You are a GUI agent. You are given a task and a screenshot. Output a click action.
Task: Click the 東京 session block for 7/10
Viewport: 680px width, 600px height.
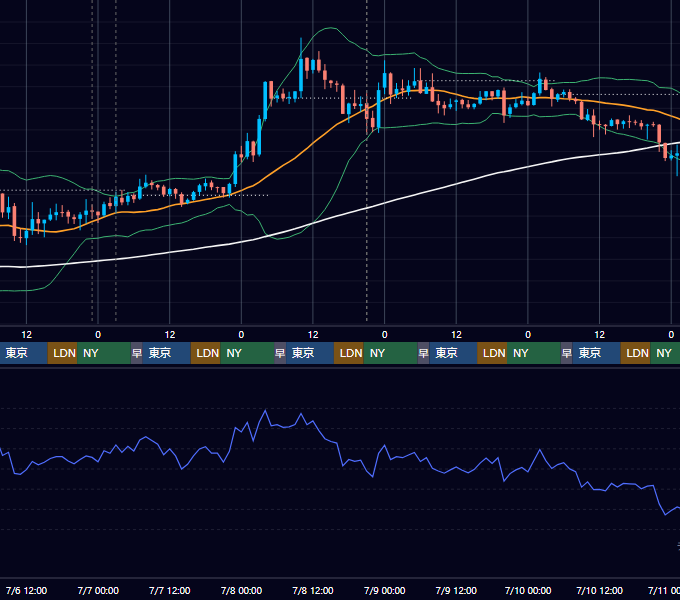[x=596, y=353]
